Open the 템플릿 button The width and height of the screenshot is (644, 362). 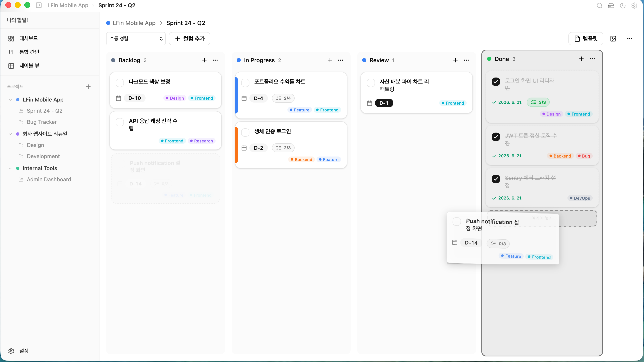pyautogui.click(x=586, y=38)
